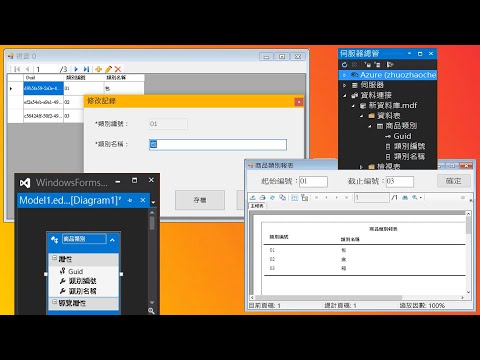Click the record position box in navigator

tap(46, 69)
